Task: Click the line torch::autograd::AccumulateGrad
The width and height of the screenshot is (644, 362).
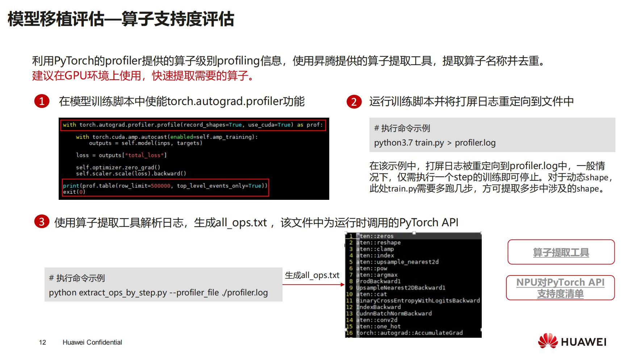Action: coord(410,333)
